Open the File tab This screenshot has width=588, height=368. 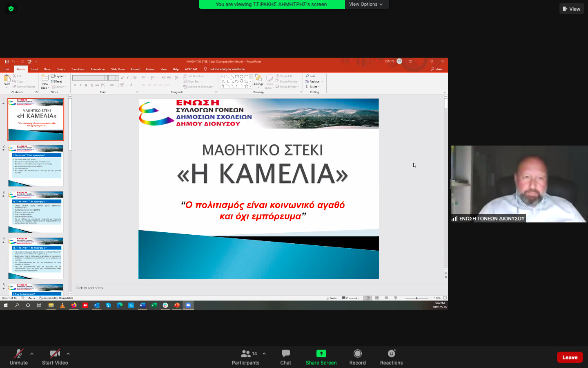7,69
